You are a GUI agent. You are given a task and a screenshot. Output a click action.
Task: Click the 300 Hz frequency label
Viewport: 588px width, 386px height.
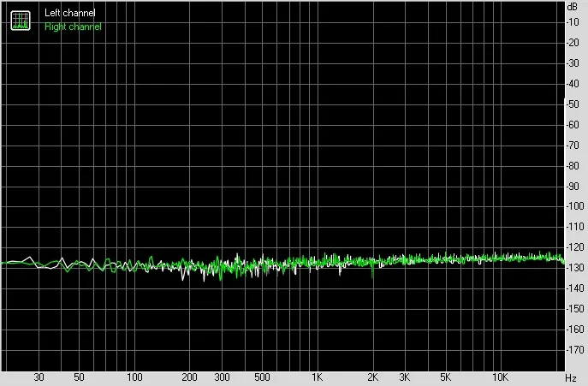tap(222, 377)
